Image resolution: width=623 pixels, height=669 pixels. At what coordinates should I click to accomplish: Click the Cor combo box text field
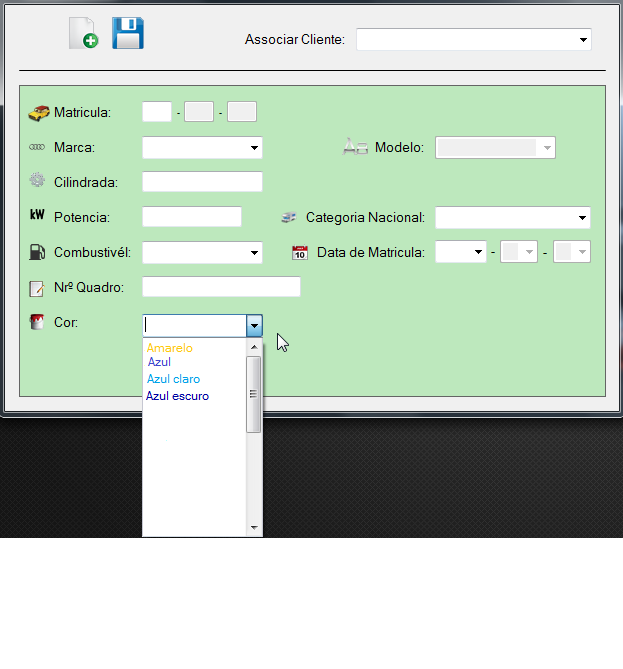click(x=195, y=326)
